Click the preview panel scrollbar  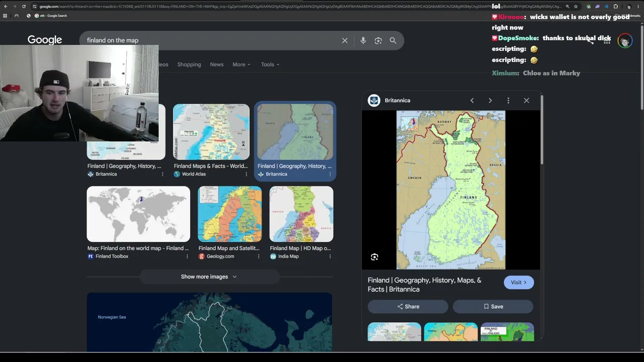click(541, 131)
